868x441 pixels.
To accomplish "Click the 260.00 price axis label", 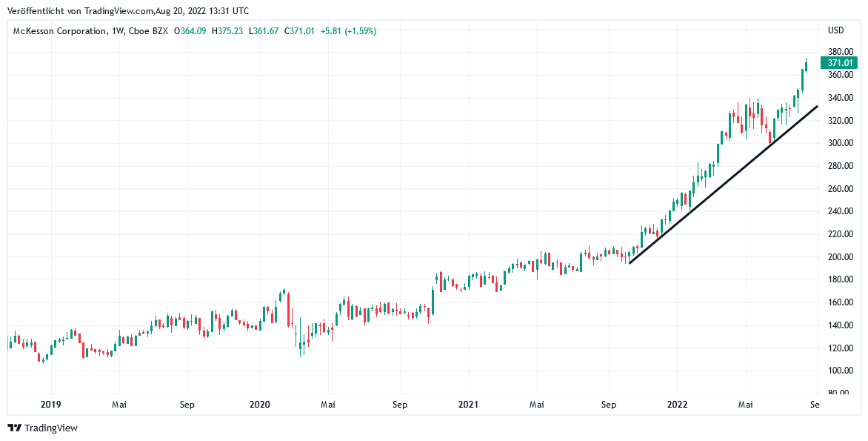I will tap(840, 189).
